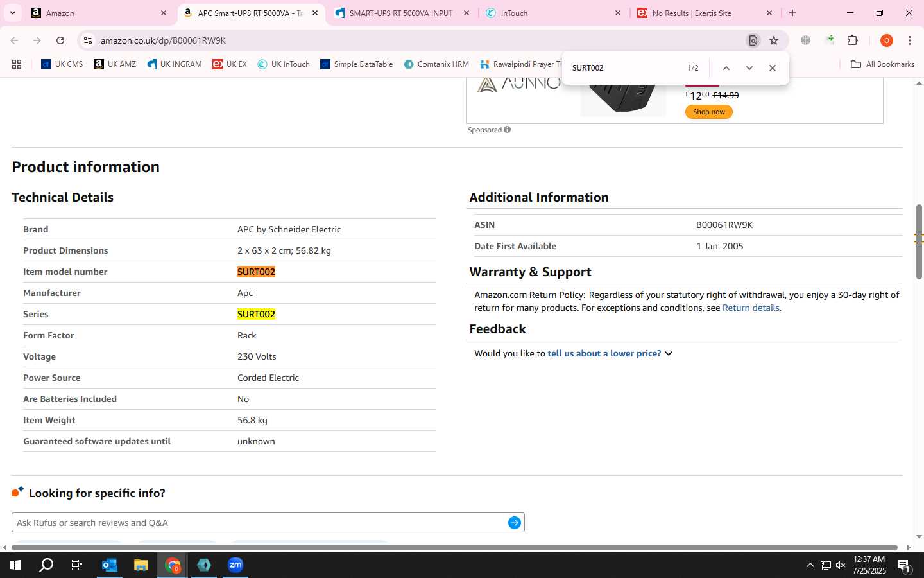Open Zoom from the taskbar
Image resolution: width=924 pixels, height=578 pixels.
pyautogui.click(x=235, y=565)
